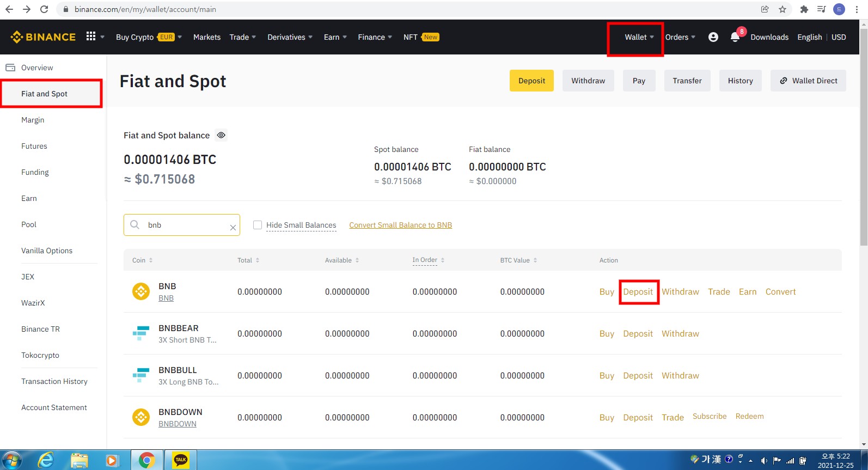The width and height of the screenshot is (868, 470).
Task: Open Chrome's three-dot menu
Action: pos(857,9)
